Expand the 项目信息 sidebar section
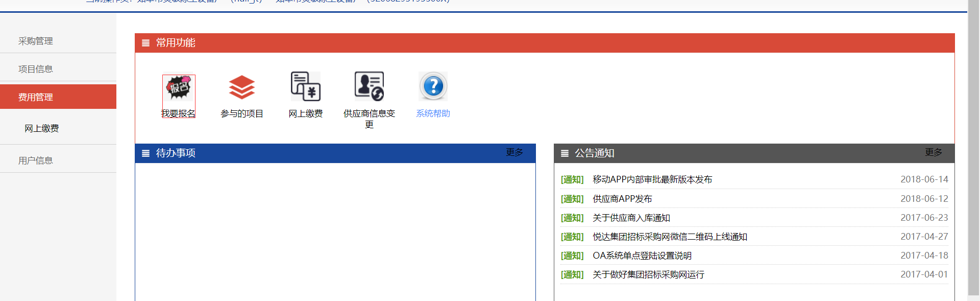980x301 pixels. click(36, 69)
